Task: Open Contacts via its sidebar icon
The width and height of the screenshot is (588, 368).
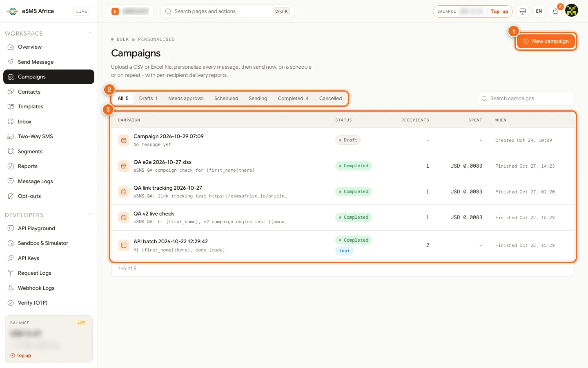Action: [11, 92]
